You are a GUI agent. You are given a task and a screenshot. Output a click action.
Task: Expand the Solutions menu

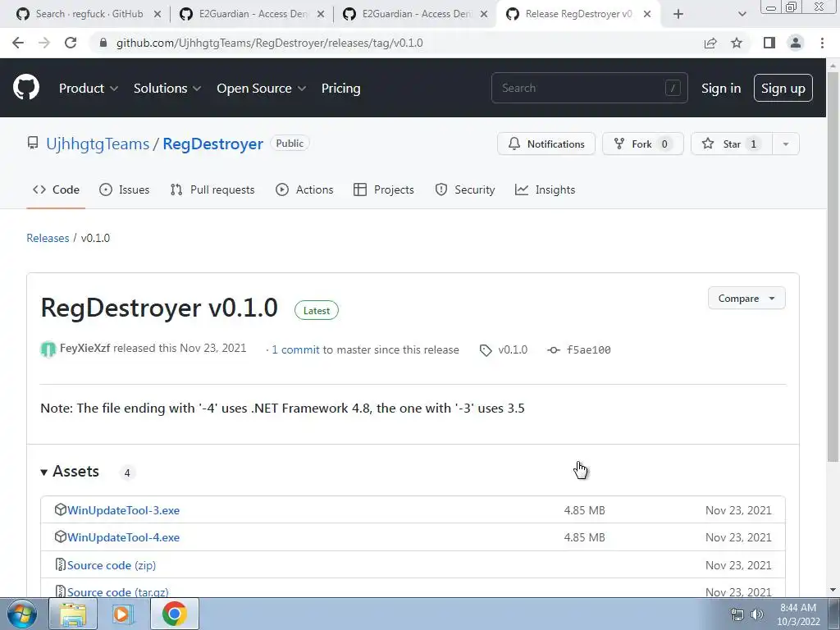pos(167,89)
